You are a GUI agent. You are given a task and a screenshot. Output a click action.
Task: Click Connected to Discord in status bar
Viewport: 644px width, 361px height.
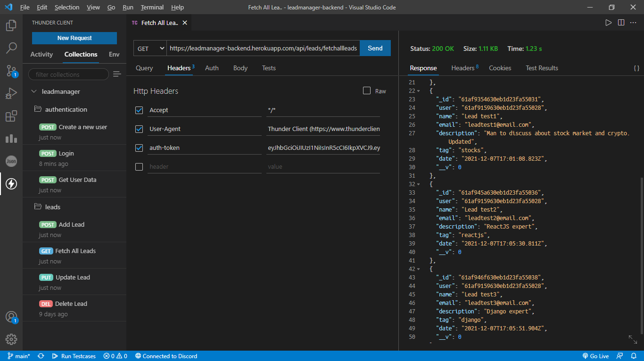(166, 356)
